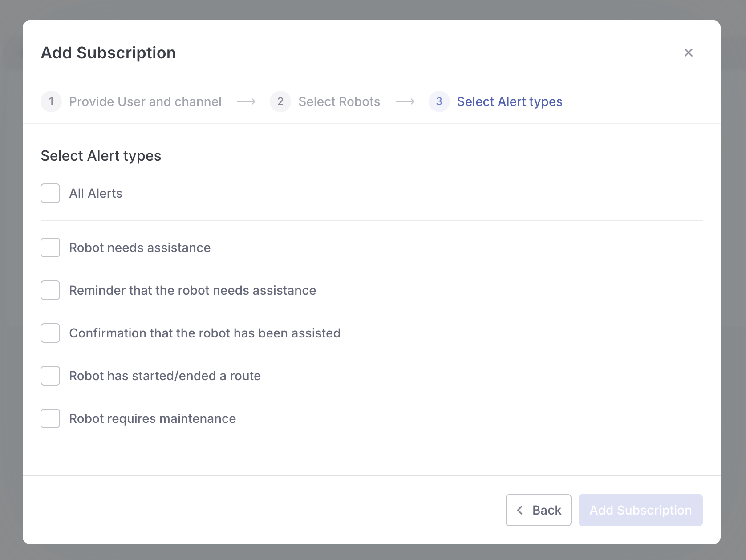Click step 2 number circle
Image resolution: width=746 pixels, height=560 pixels.
coord(280,101)
